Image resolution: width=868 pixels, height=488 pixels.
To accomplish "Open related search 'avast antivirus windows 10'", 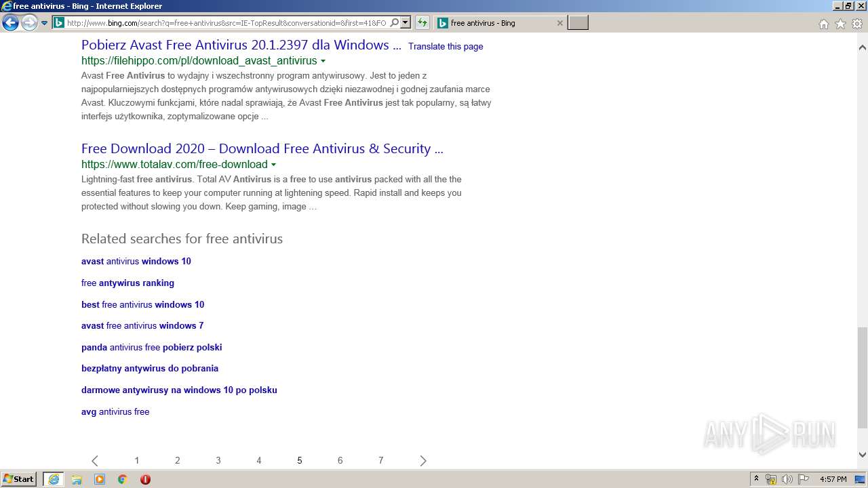I will (136, 262).
